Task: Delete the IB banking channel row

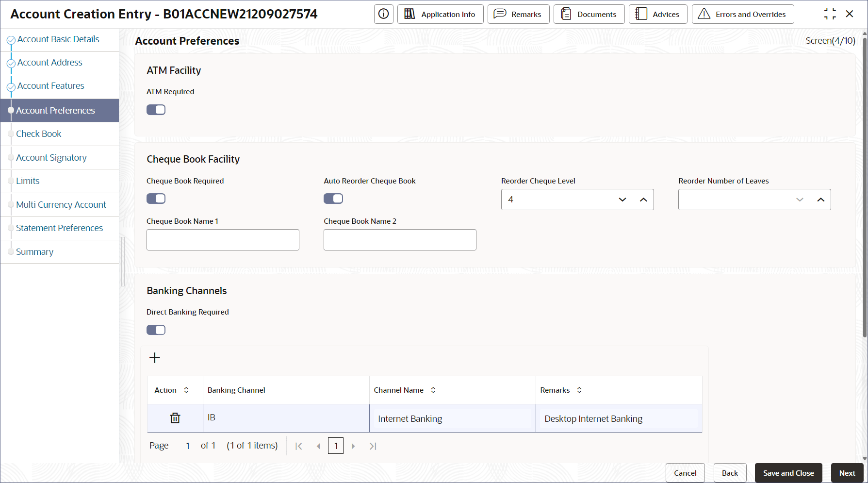Action: point(175,418)
